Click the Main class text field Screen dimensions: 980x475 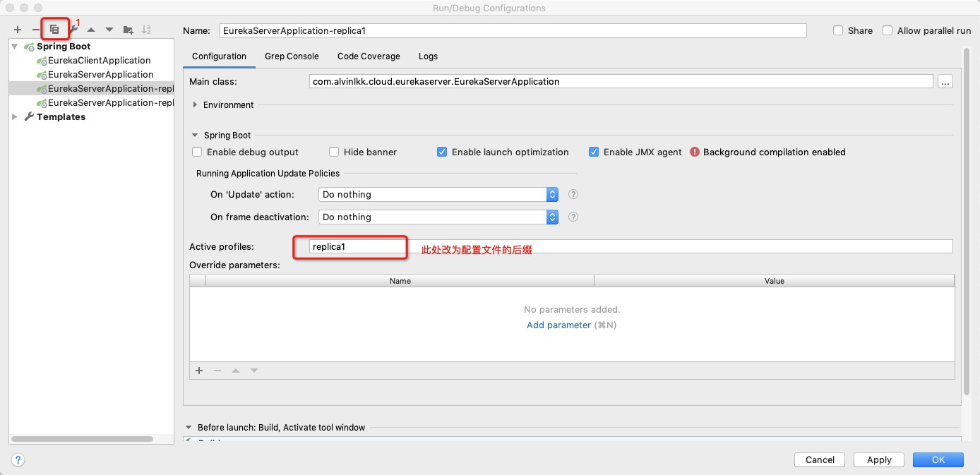pyautogui.click(x=621, y=81)
